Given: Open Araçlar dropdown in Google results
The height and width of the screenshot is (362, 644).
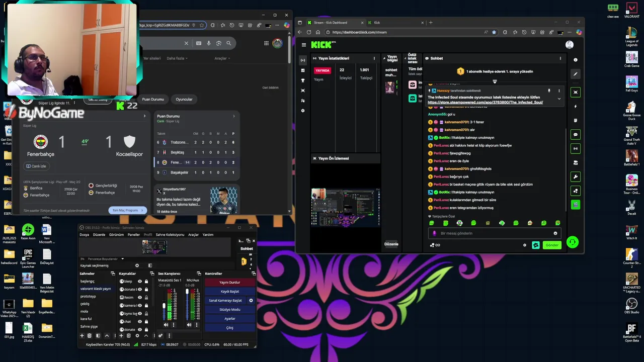Looking at the screenshot, I should (222, 58).
